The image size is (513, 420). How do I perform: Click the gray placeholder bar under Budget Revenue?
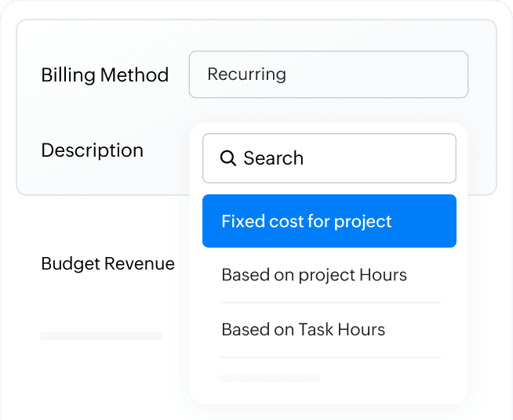click(101, 336)
